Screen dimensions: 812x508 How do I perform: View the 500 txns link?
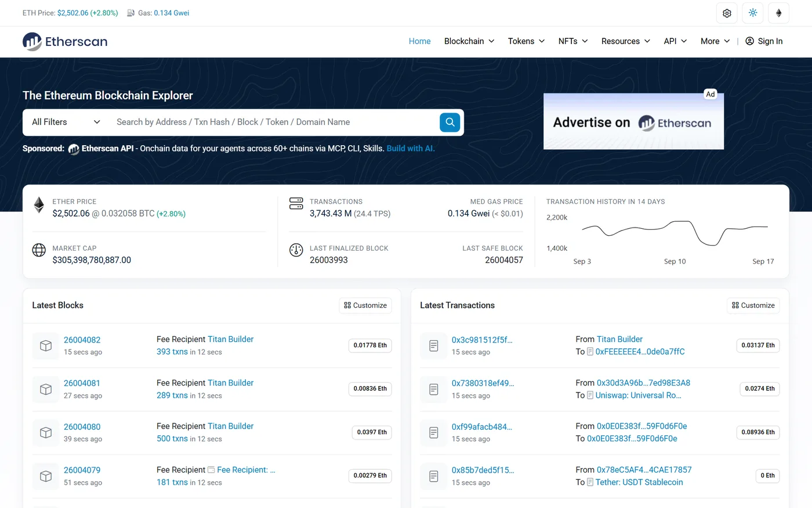[x=172, y=439]
